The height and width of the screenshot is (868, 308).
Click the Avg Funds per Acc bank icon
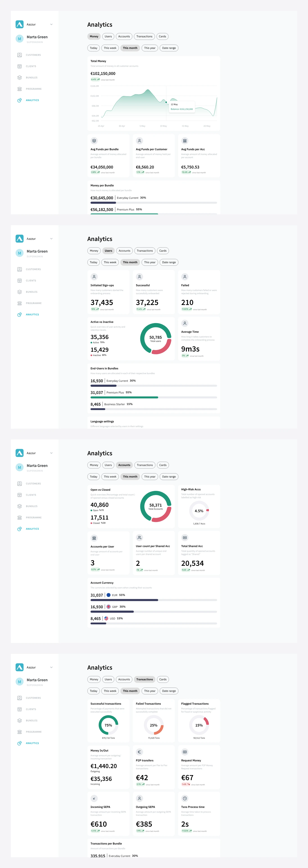pos(185,141)
